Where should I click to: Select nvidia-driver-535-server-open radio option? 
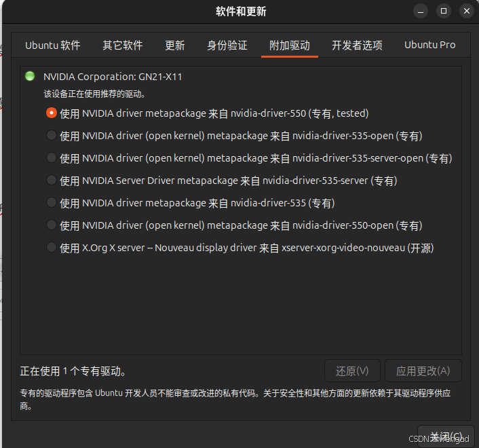[x=52, y=158]
